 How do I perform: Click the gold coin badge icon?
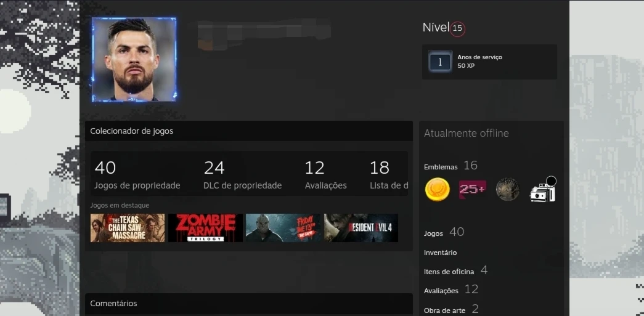click(x=437, y=190)
